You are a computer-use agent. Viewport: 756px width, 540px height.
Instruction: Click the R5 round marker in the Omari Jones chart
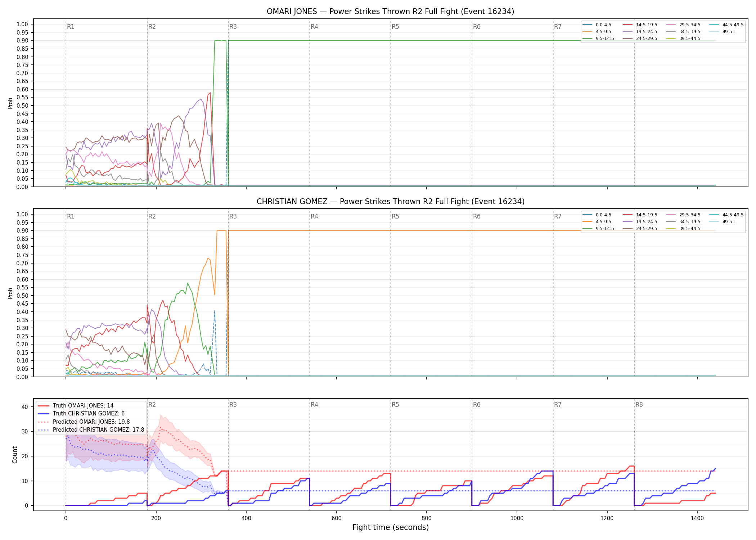pyautogui.click(x=395, y=27)
